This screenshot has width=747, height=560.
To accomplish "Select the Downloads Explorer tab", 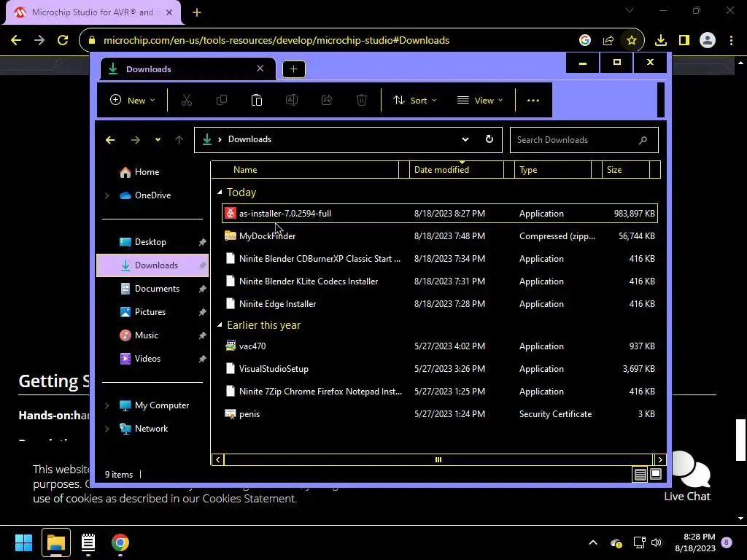I will click(x=187, y=69).
